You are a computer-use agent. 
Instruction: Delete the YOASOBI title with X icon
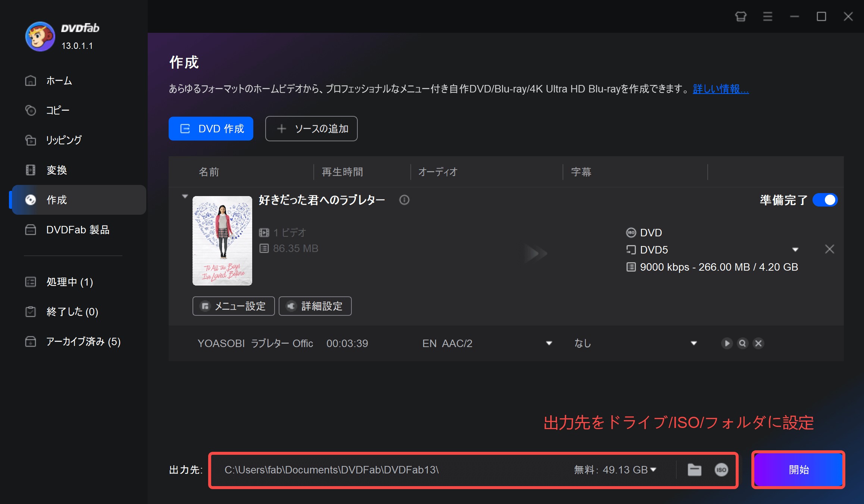(758, 343)
